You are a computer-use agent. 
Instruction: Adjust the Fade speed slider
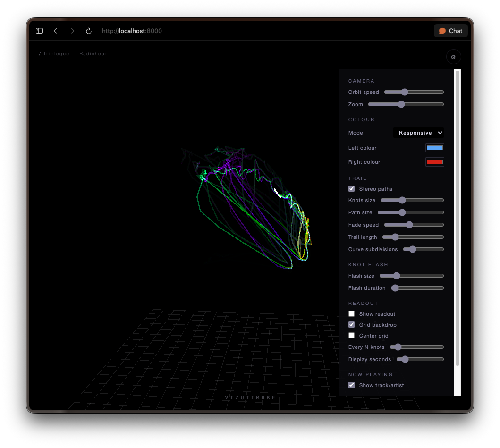point(414,225)
